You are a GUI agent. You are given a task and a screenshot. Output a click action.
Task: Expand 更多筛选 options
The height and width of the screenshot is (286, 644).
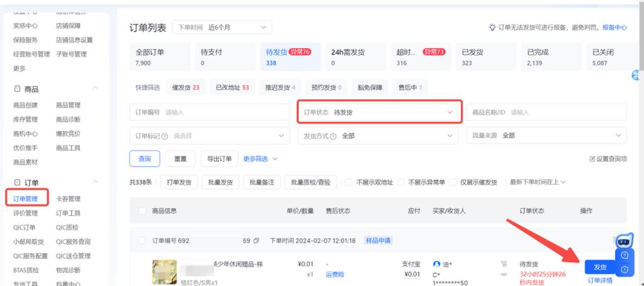[x=260, y=159]
